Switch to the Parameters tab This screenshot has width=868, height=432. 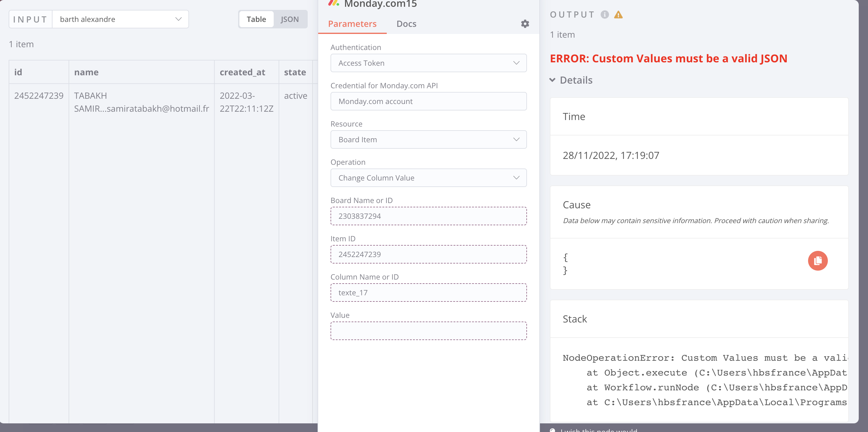click(x=352, y=24)
